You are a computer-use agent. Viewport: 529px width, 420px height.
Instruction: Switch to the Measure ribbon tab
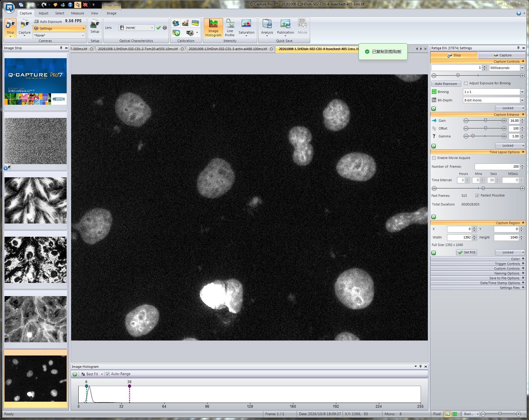77,13
